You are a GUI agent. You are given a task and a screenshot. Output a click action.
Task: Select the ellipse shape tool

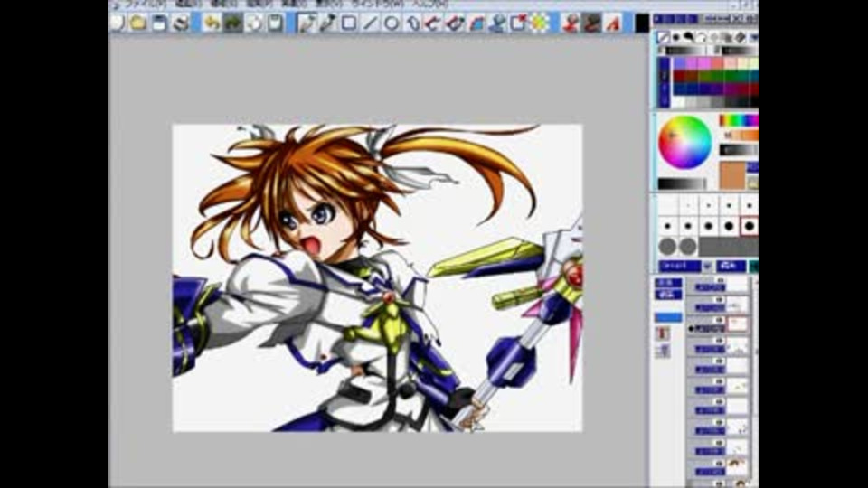tap(392, 23)
